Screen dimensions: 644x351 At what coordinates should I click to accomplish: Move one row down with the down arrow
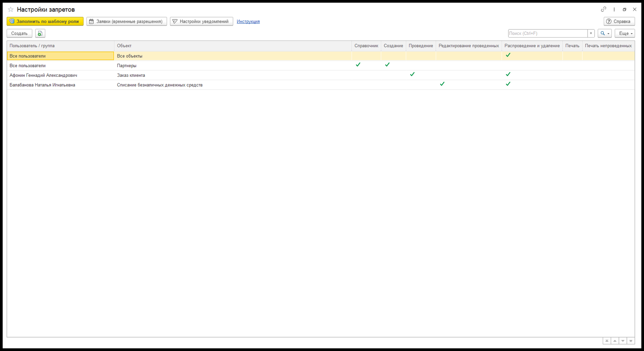[x=623, y=341]
